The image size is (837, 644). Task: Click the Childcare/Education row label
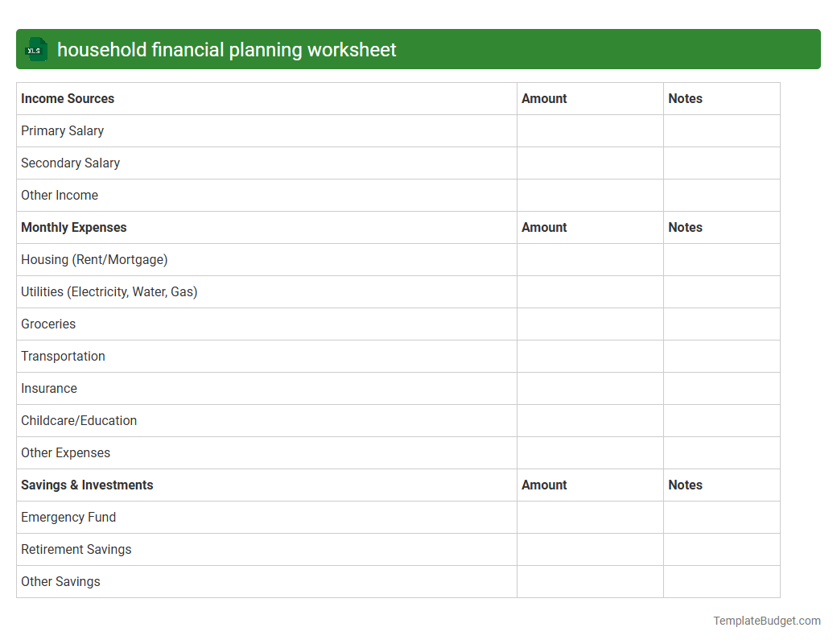click(78, 420)
